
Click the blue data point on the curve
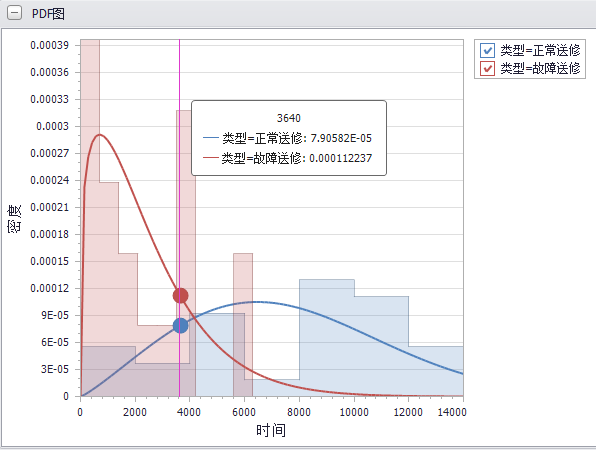pyautogui.click(x=180, y=326)
